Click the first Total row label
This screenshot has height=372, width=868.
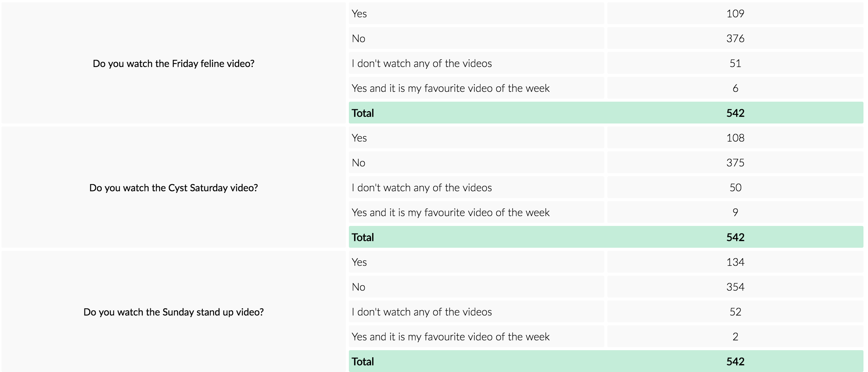click(x=363, y=113)
